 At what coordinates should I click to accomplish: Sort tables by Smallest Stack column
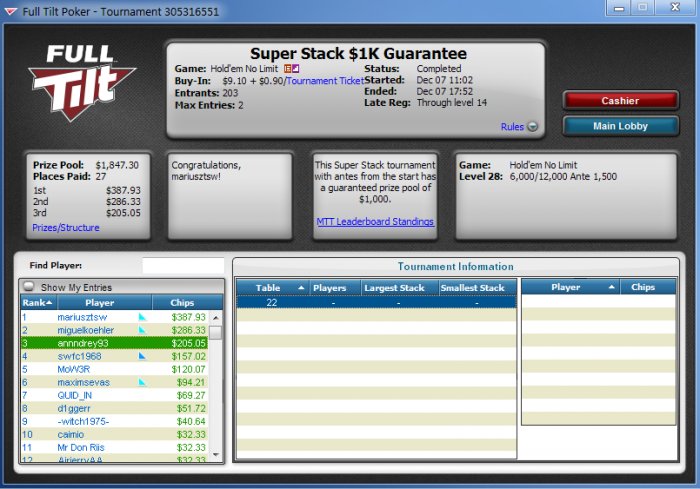pyautogui.click(x=478, y=288)
